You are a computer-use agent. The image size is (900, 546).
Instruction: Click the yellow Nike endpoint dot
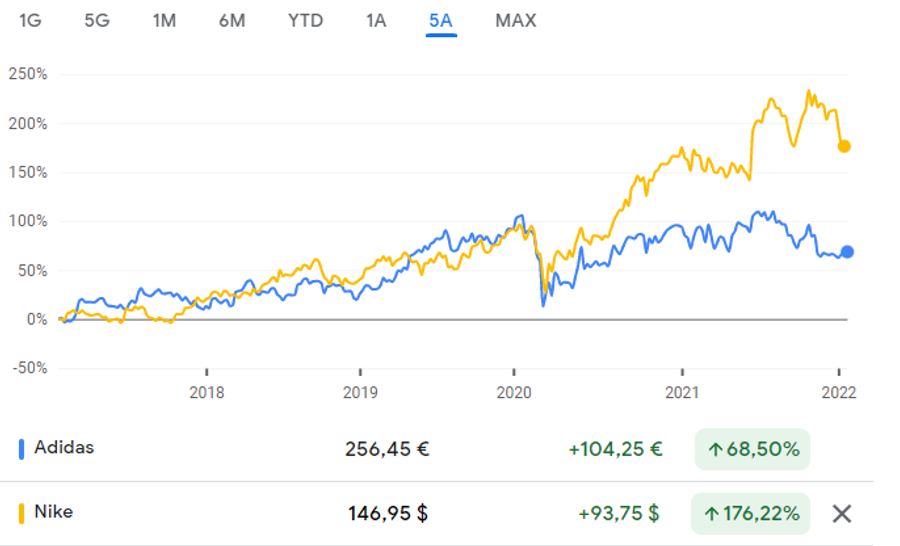coord(844,146)
